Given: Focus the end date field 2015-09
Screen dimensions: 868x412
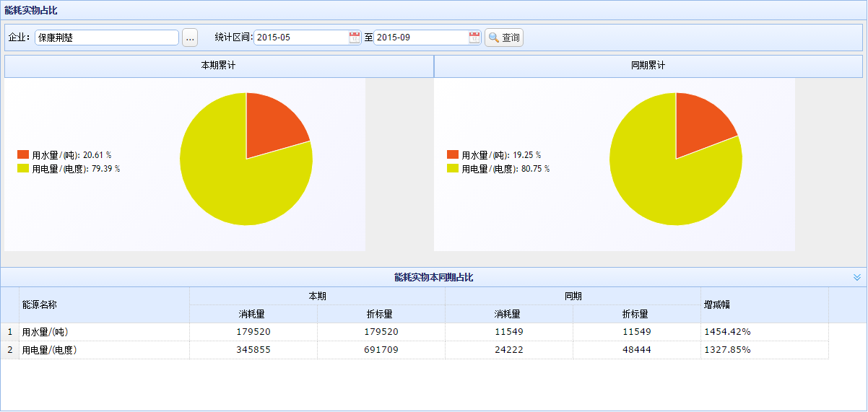Looking at the screenshot, I should (420, 38).
